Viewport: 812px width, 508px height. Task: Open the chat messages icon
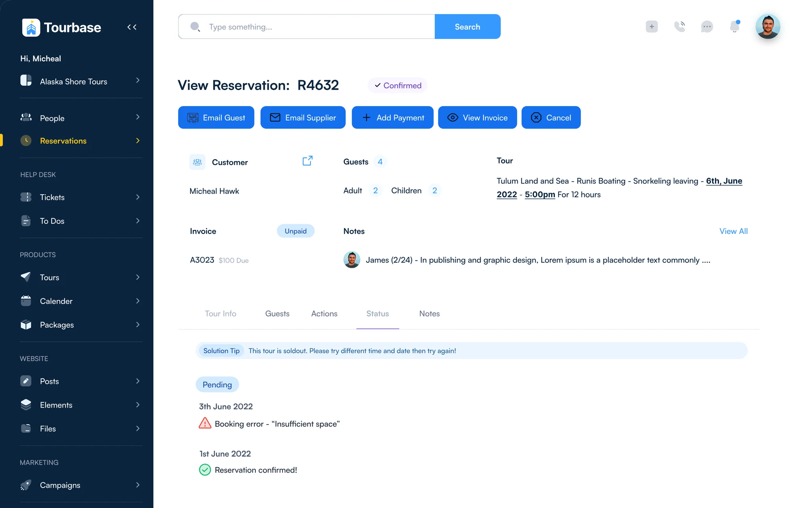click(x=707, y=27)
